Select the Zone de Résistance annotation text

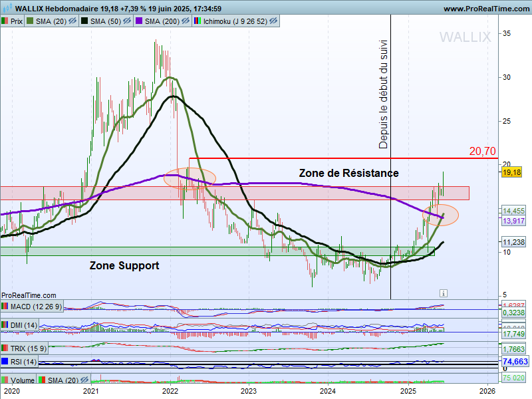[348, 173]
